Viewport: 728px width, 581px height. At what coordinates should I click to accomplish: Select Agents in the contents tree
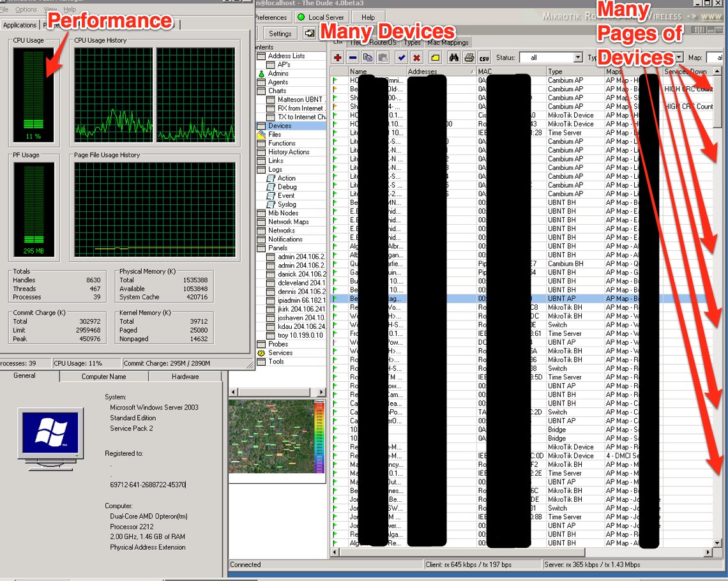pos(278,82)
